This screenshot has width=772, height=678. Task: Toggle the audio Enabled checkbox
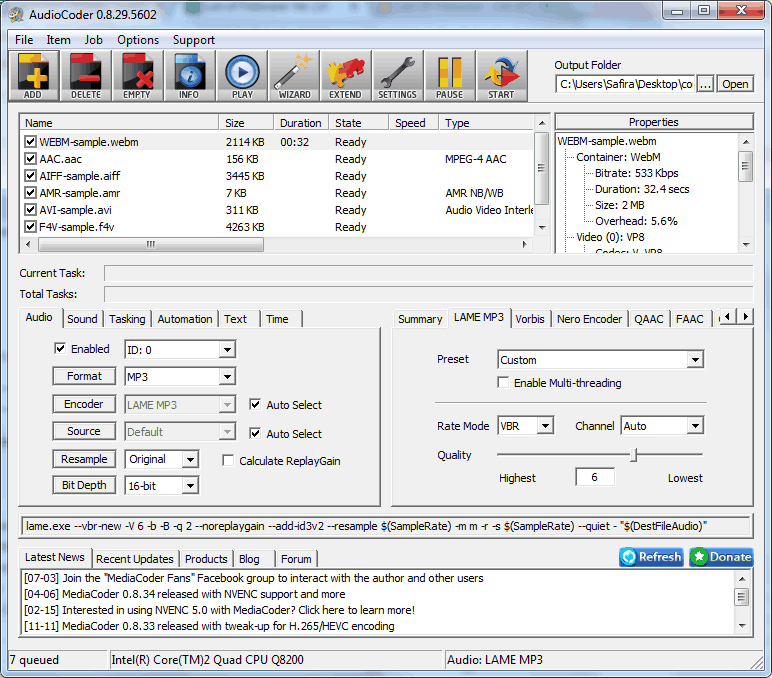[60, 349]
